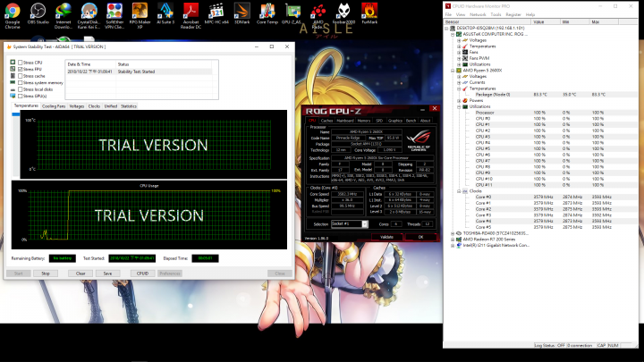Click the AIDA64 flame title bar icon
The height and width of the screenshot is (362, 644).
[9, 46]
